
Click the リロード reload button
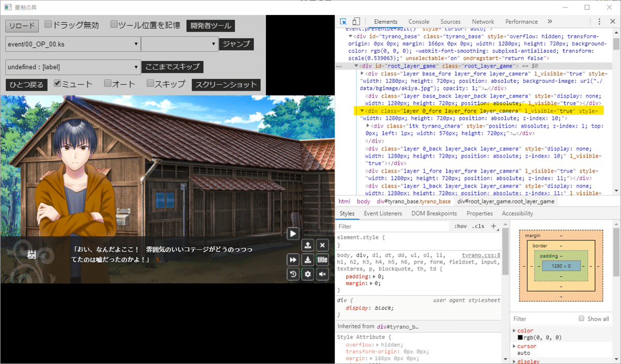[x=22, y=25]
